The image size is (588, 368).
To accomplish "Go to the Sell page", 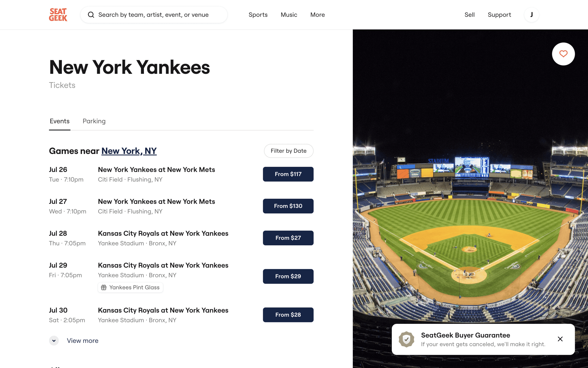I will (469, 15).
